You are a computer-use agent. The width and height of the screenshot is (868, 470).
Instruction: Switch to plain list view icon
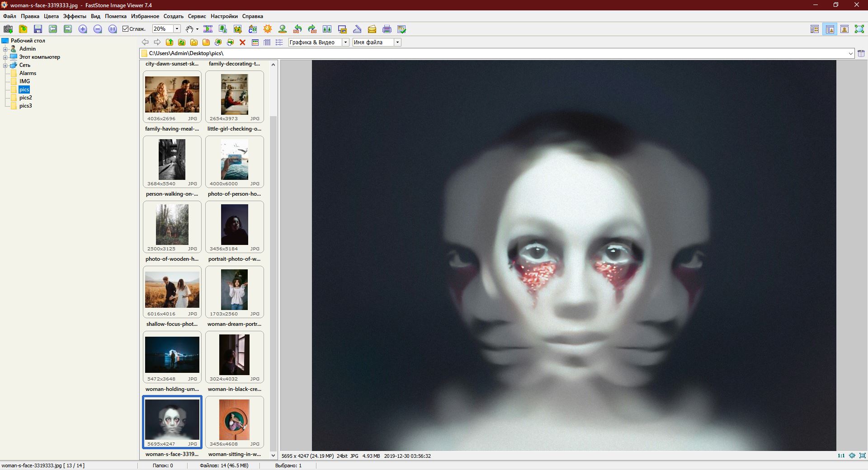279,42
